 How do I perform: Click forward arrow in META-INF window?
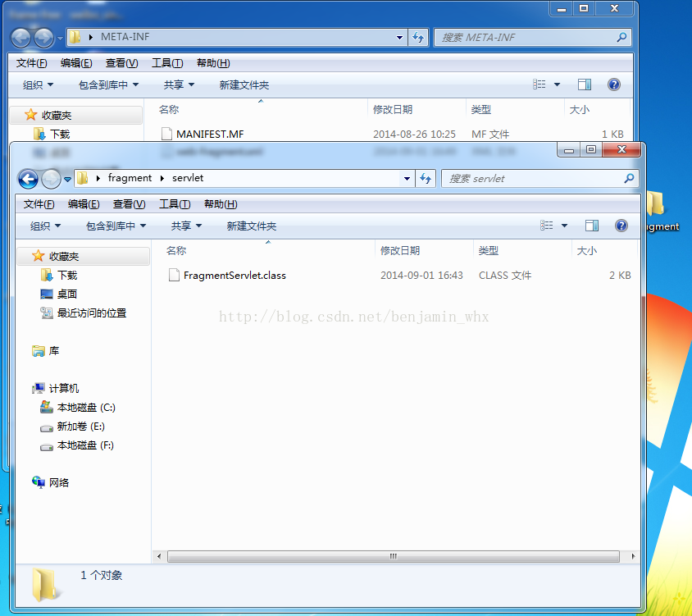(x=43, y=38)
